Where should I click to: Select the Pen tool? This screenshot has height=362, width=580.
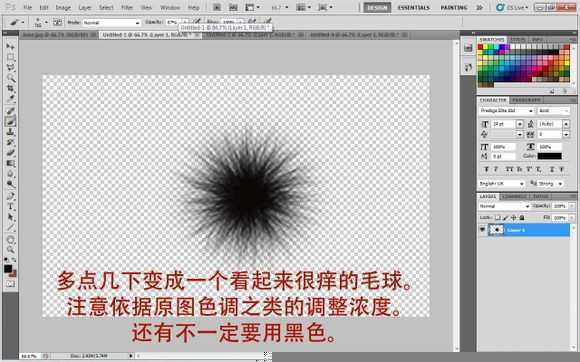(x=10, y=196)
